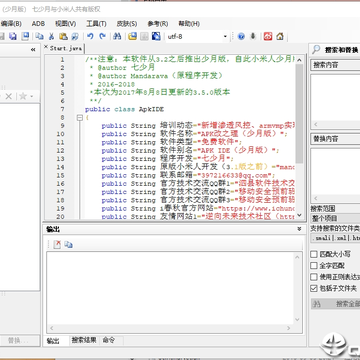This screenshot has width=360, height=360.
Task: Enable the 匹配大小写 checkbox
Action: 314,254
